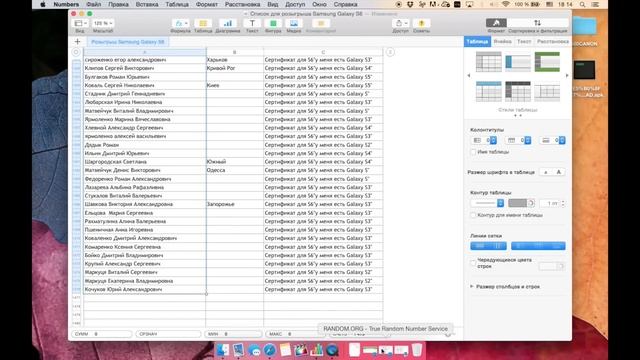Open the Таблица menu in the menu bar
This screenshot has height=360, width=640.
coord(177,4)
